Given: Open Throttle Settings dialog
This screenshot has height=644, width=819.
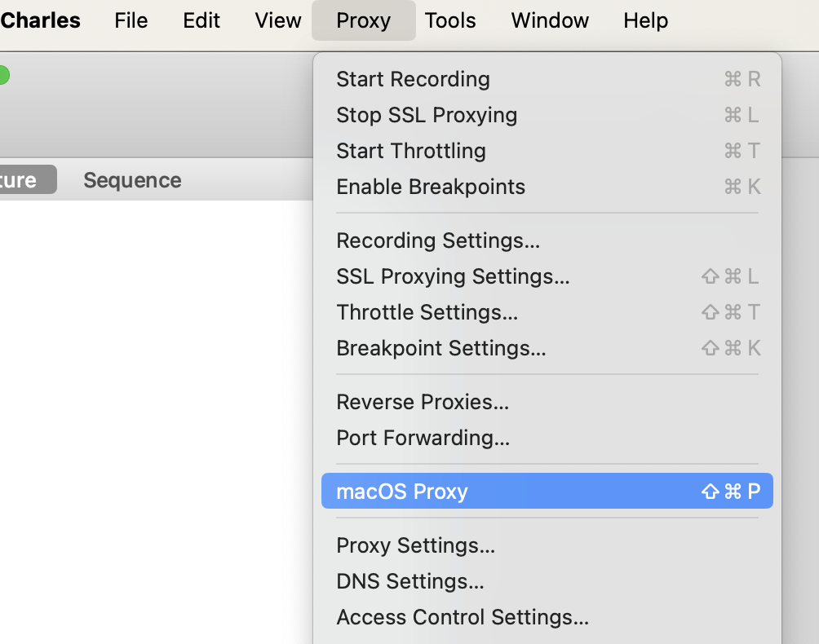Looking at the screenshot, I should click(427, 312).
